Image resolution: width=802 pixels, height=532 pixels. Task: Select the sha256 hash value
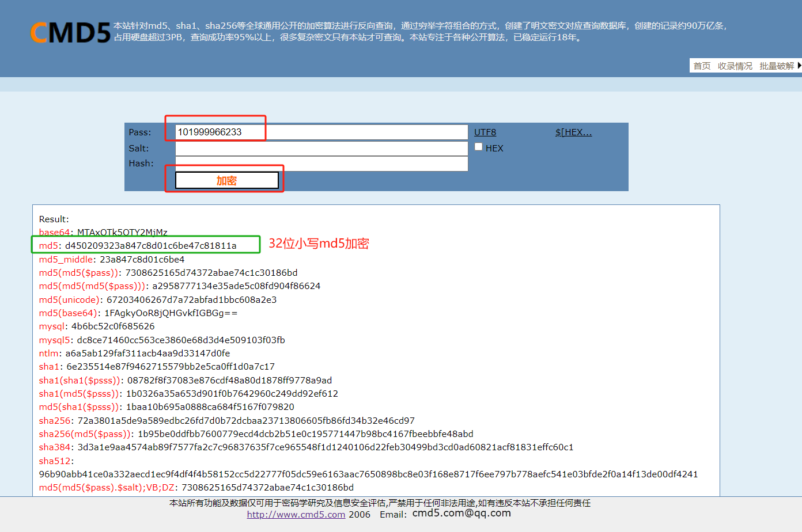246,420
